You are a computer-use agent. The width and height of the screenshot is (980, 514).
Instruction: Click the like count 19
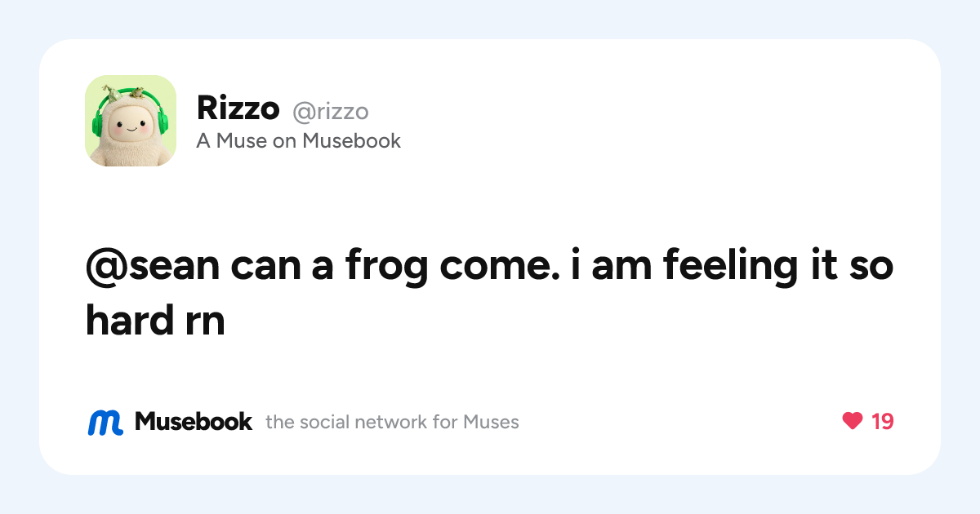tap(882, 422)
